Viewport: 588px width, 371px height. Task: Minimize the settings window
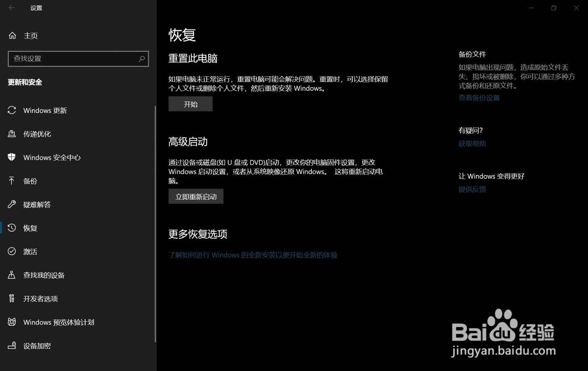(x=531, y=8)
